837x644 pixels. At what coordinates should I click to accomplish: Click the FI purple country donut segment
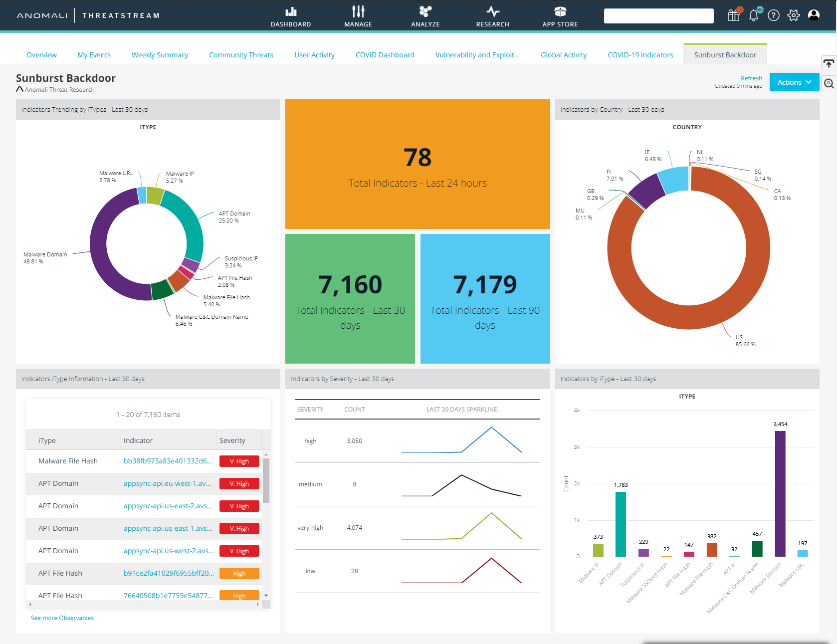647,190
